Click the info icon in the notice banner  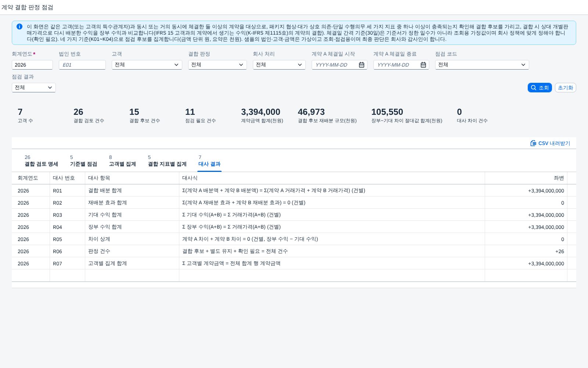point(19,26)
